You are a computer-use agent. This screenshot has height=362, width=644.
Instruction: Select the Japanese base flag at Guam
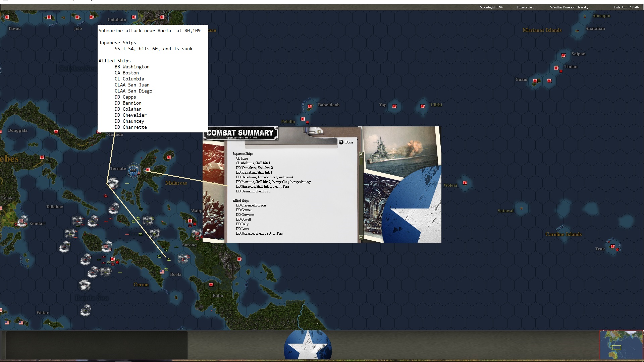535,81
